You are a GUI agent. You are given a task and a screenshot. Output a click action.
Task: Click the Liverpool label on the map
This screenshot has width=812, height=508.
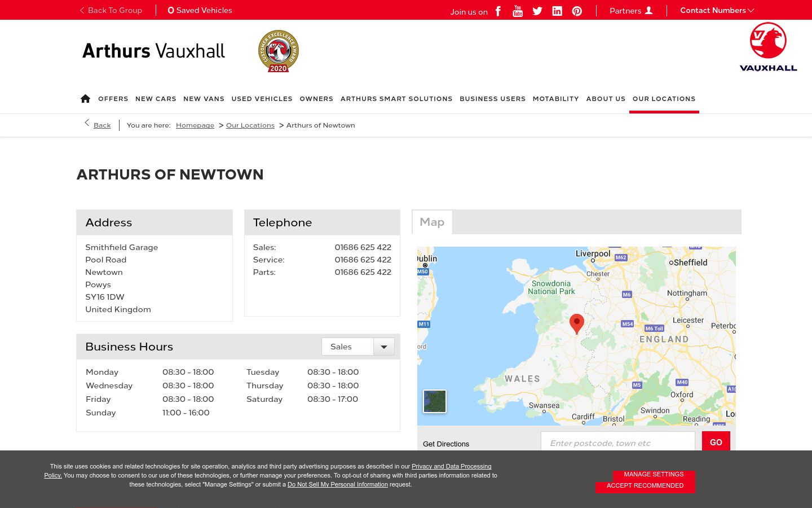(593, 254)
